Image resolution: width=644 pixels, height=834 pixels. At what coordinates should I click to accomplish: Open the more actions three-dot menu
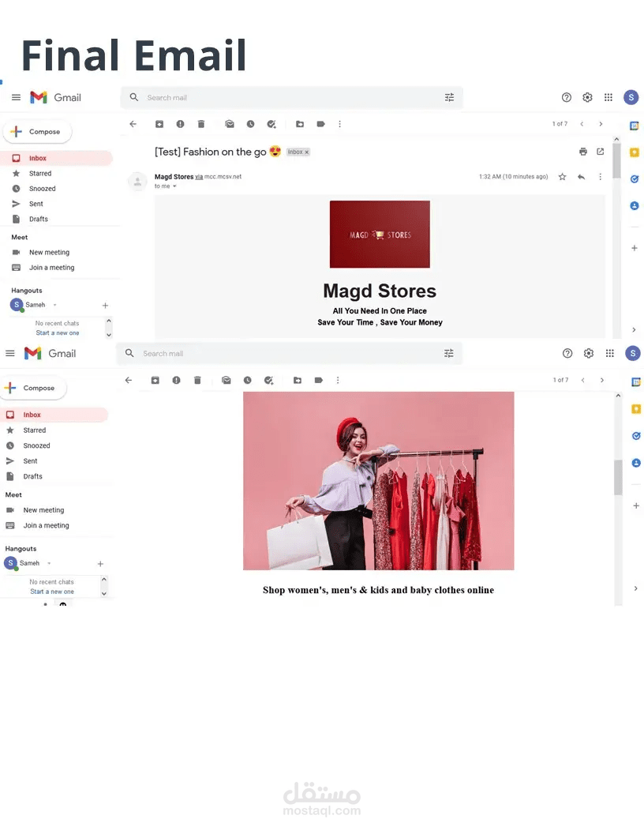pos(340,124)
